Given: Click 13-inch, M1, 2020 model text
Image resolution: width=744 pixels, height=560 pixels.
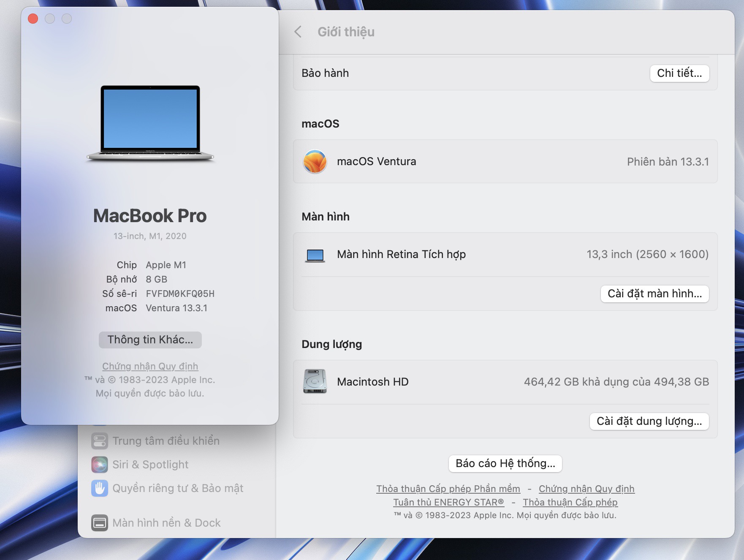Looking at the screenshot, I should click(150, 236).
